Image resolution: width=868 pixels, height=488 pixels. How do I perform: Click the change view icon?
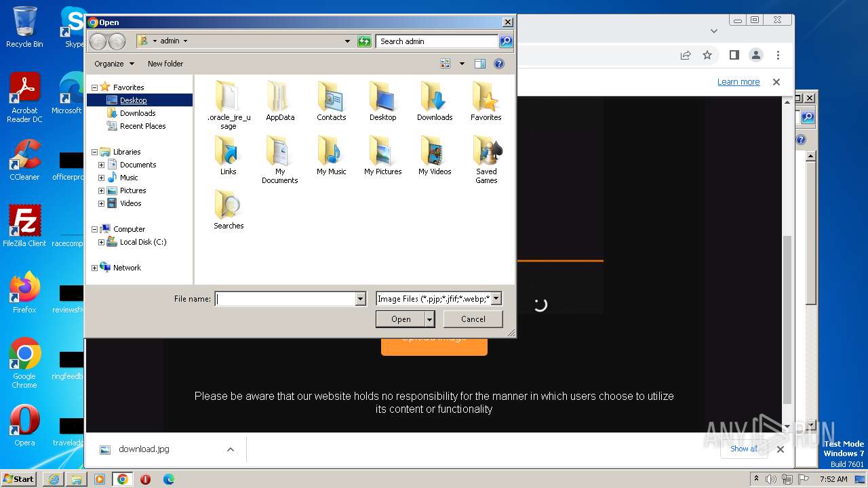(x=446, y=64)
